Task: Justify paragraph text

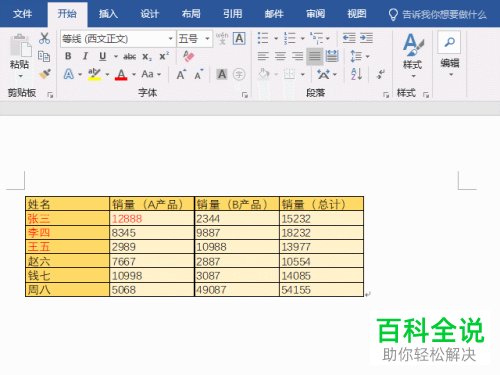Action: pos(315,56)
